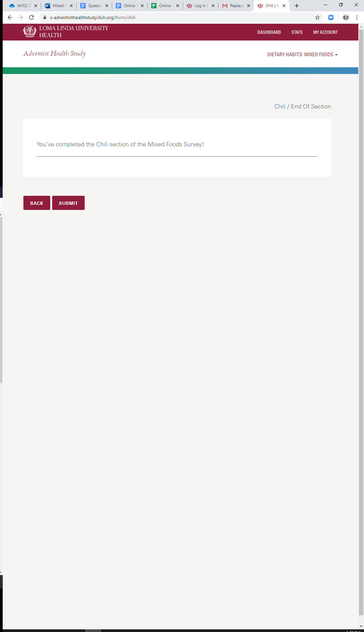Screen dimensions: 364x632
Task: Close the Gmail Replace tab
Action: point(249,6)
